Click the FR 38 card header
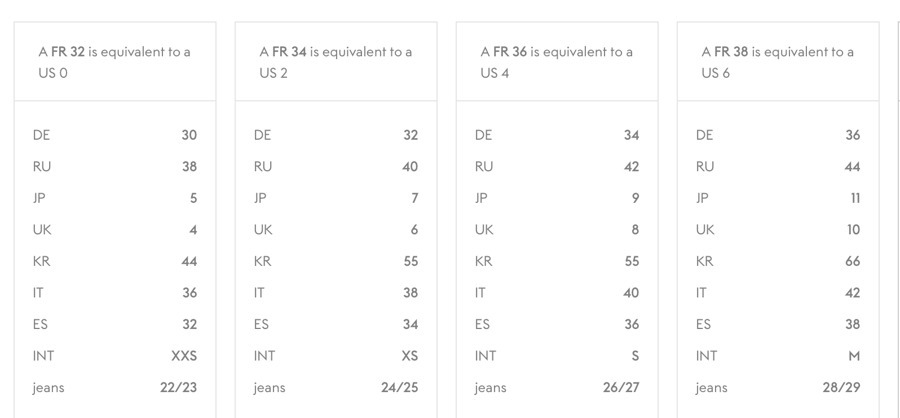The image size is (900, 418). coord(777,62)
